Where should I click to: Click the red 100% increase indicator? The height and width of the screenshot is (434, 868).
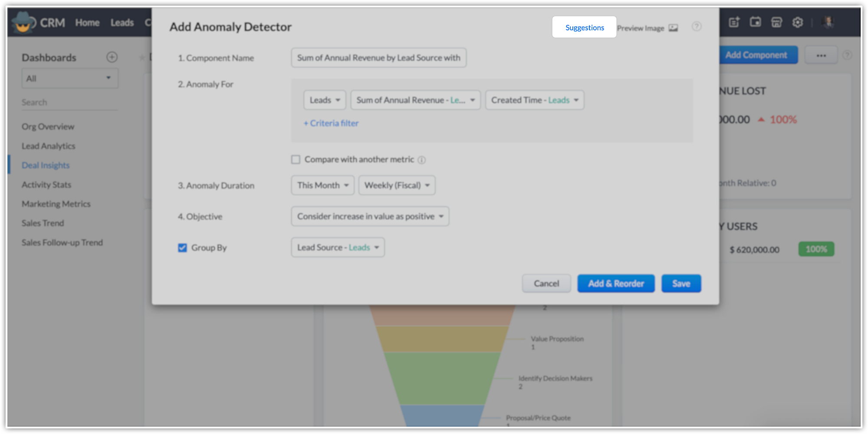778,120
